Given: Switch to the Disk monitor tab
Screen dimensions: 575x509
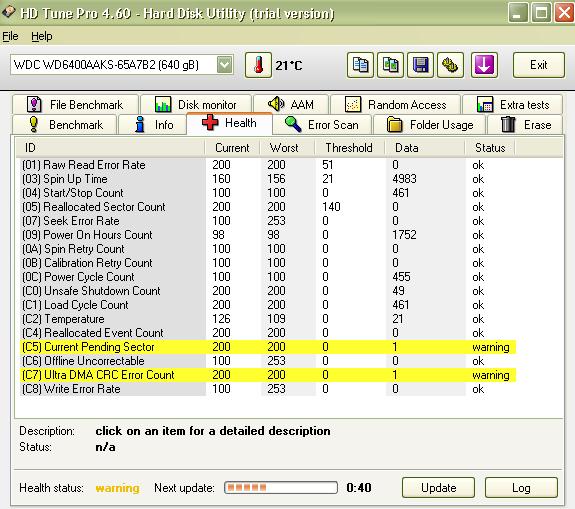Looking at the screenshot, I should pyautogui.click(x=196, y=105).
